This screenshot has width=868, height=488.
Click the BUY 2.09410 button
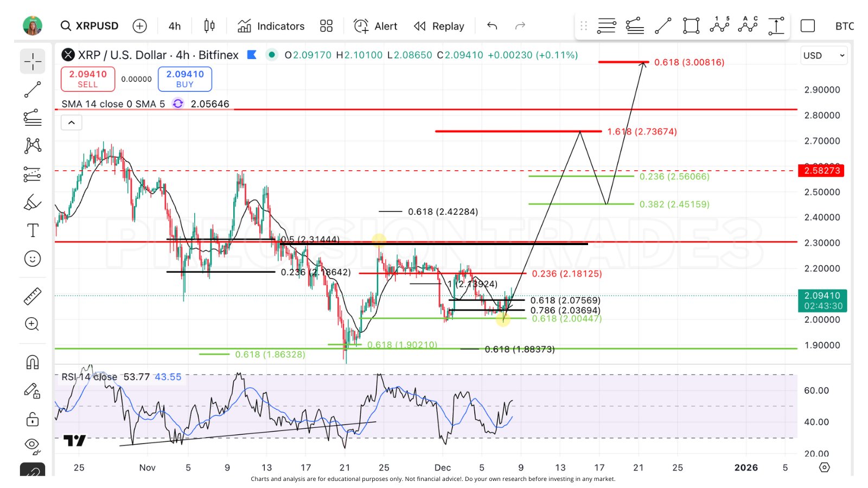[x=184, y=79]
